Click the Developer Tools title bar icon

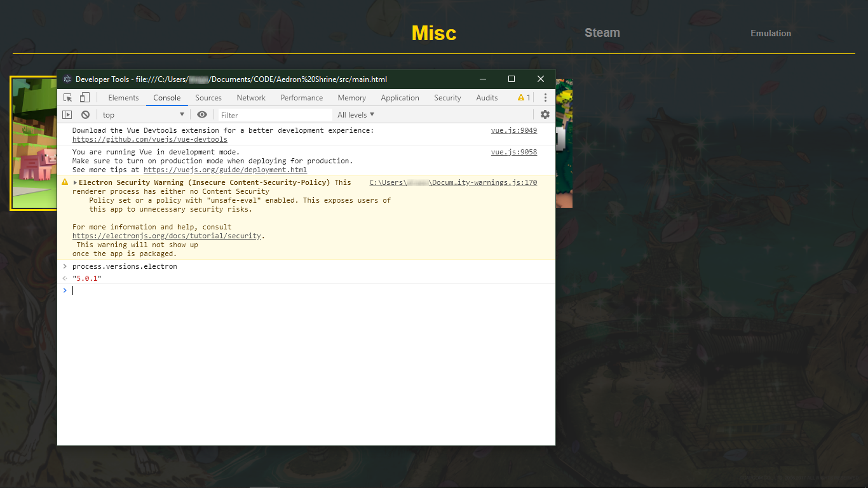point(67,79)
